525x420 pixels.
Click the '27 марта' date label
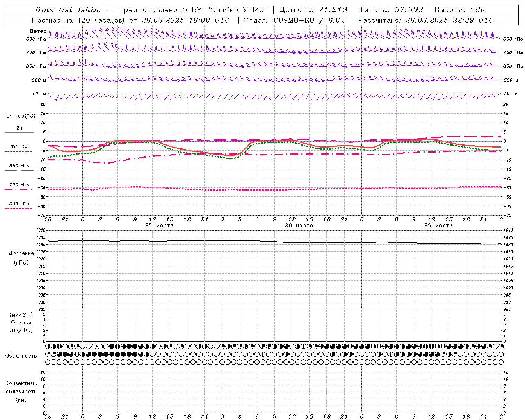160,226
